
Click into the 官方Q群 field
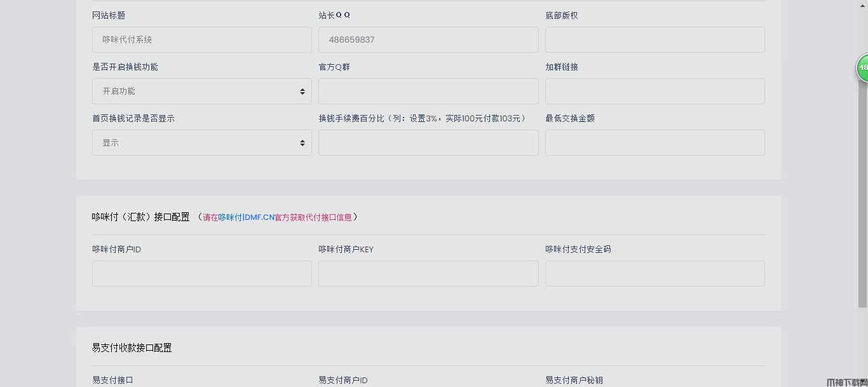428,92
